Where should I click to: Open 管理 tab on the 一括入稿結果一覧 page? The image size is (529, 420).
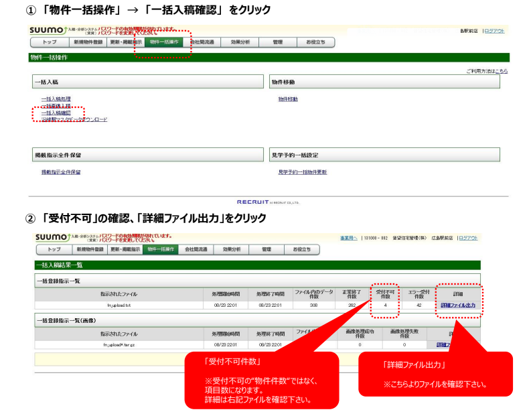pyautogui.click(x=267, y=249)
